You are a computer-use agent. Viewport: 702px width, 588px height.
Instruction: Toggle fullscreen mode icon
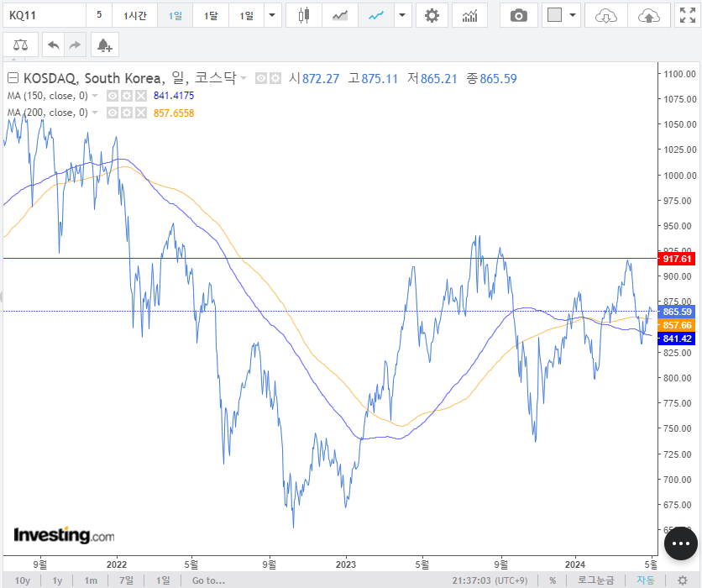tap(687, 16)
